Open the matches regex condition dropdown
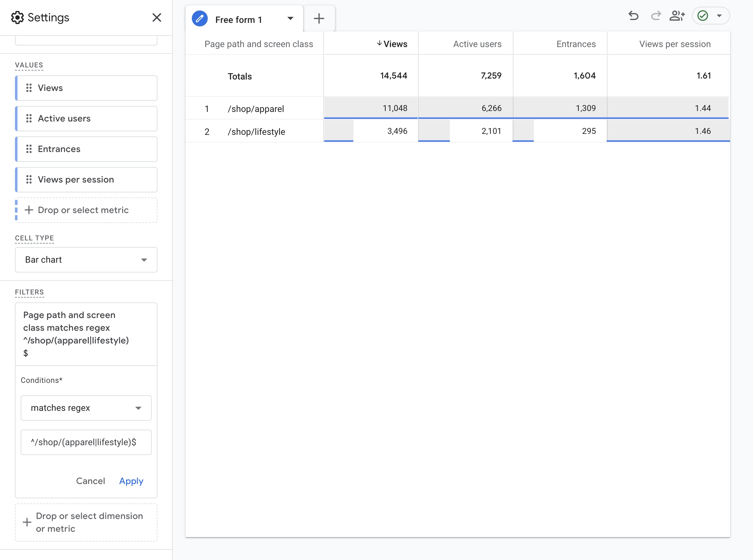Viewport: 753px width, 560px height. [86, 408]
